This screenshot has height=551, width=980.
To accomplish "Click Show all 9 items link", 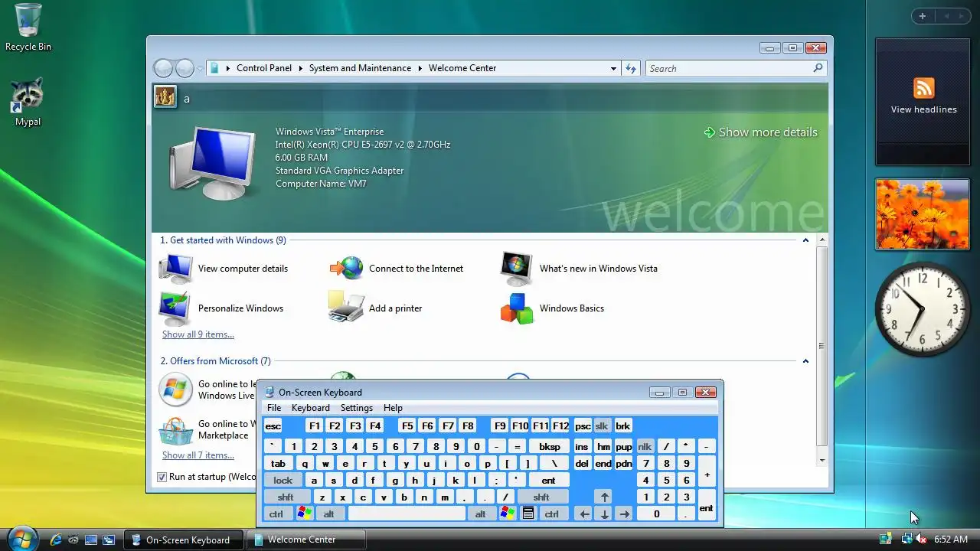I will tap(198, 334).
